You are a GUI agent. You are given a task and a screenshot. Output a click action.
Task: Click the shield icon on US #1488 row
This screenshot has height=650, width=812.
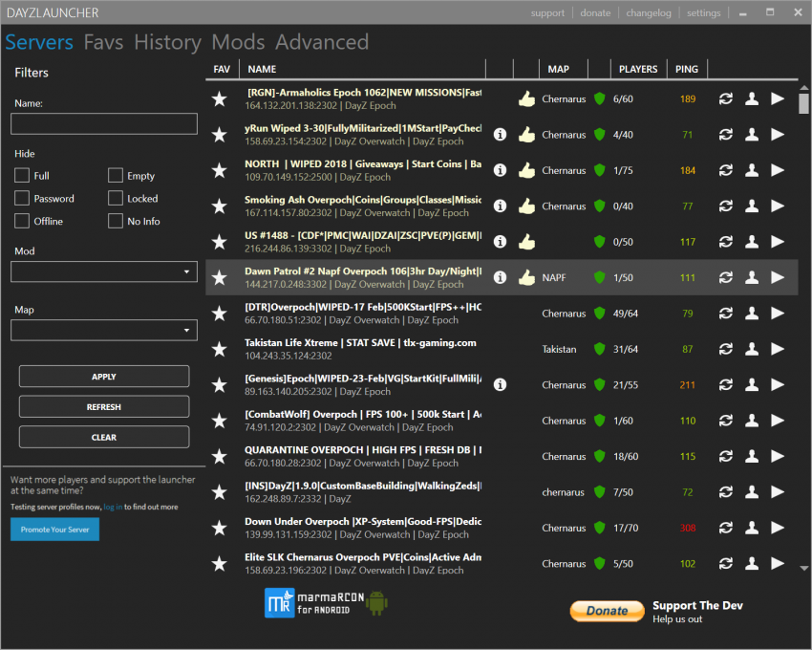pos(599,242)
